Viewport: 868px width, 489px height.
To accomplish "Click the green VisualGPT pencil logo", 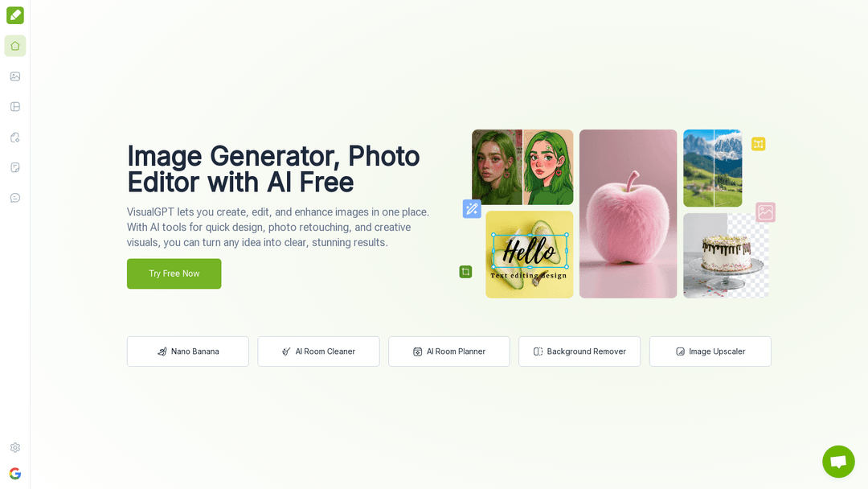I will coord(15,15).
